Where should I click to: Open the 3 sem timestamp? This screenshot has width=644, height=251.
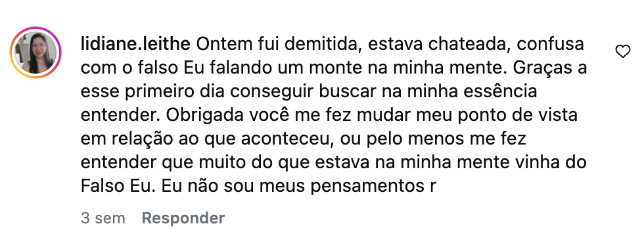[103, 217]
